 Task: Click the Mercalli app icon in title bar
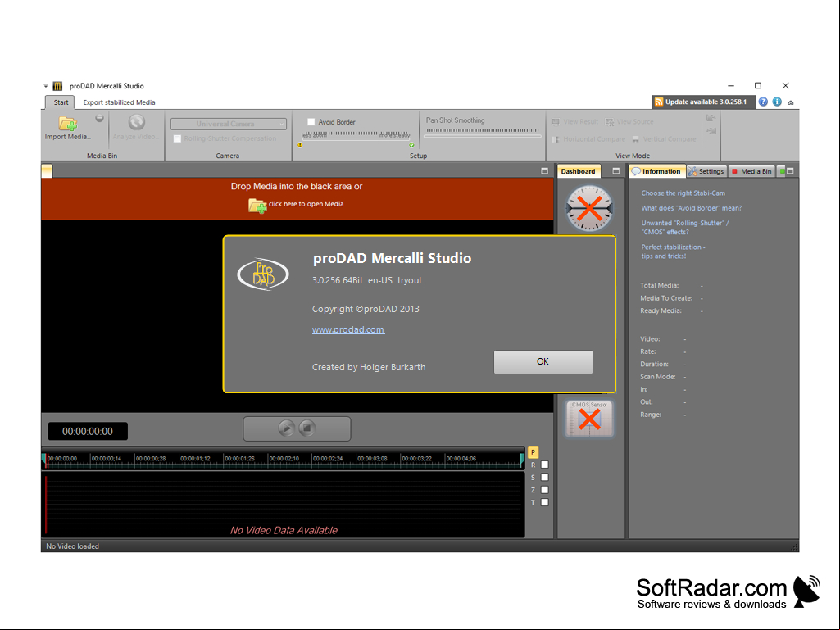point(57,86)
